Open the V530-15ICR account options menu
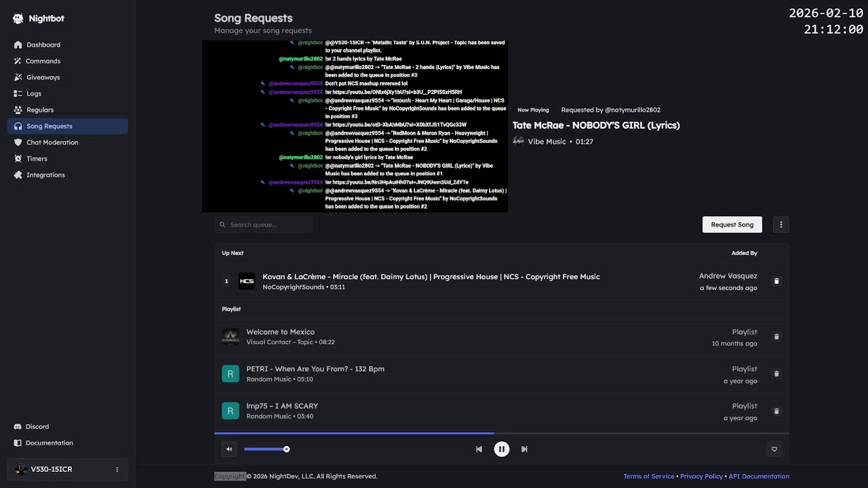Image resolution: width=868 pixels, height=488 pixels. pos(117,469)
